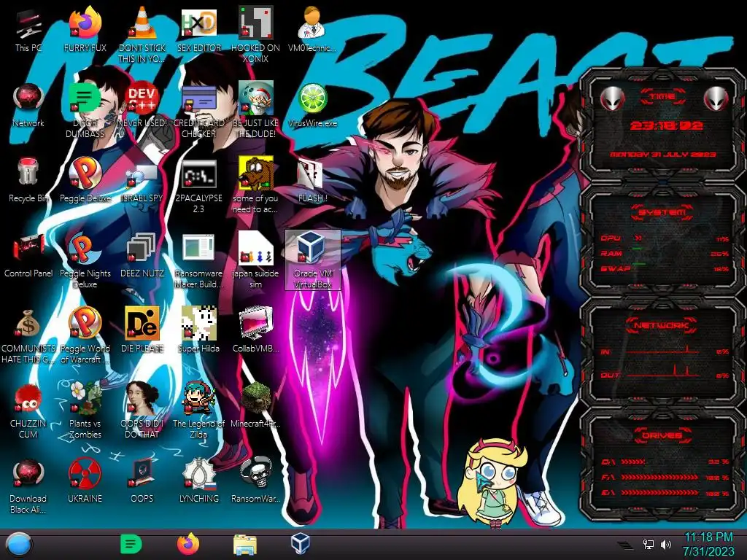Open the 2PACALYPSE 2.3 console icon
747x560 pixels.
(x=198, y=186)
